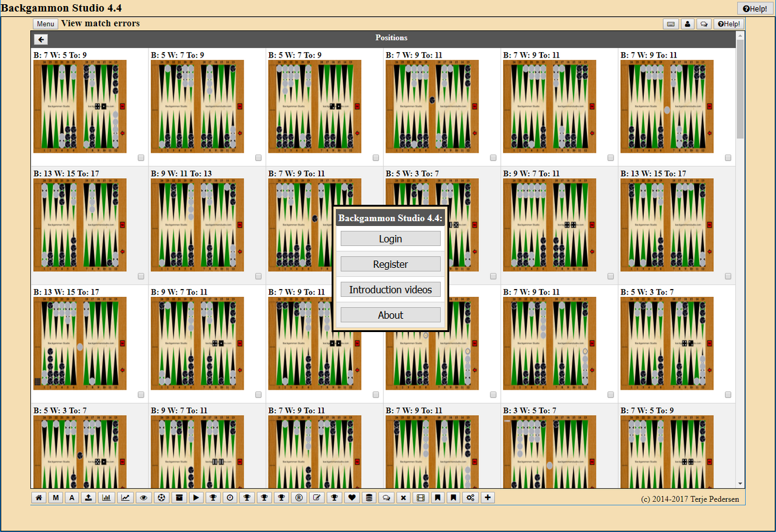Open the line graph icon
This screenshot has width=776, height=532.
[x=125, y=497]
